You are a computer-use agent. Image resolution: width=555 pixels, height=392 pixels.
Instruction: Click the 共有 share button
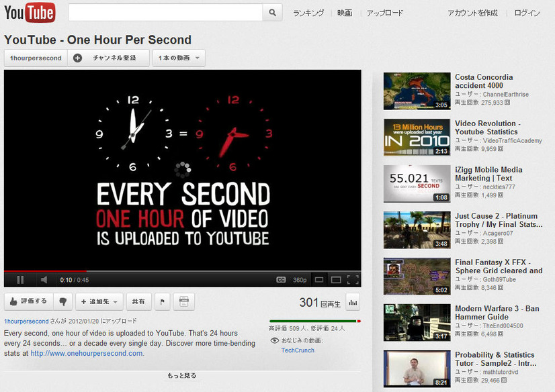(x=138, y=302)
